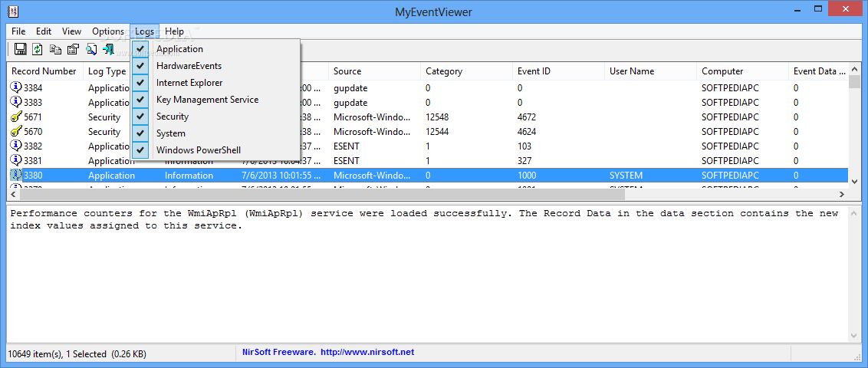Click the description pane scroll-down arrow
This screenshot has width=868, height=368.
tap(855, 335)
